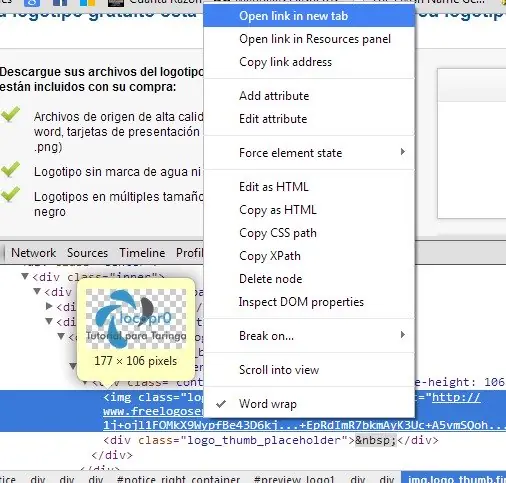Image resolution: width=506 pixels, height=483 pixels.
Task: Expand the collapsed div node with right-pointing arrow
Action: [49, 306]
